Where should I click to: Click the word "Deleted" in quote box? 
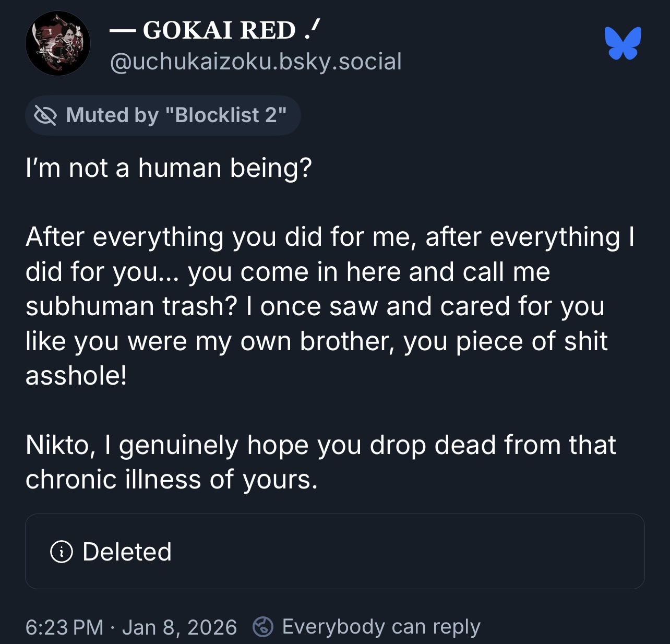coord(127,552)
